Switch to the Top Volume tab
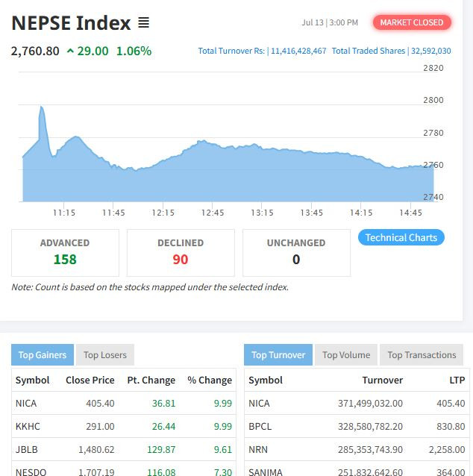The height and width of the screenshot is (476, 473). [345, 355]
